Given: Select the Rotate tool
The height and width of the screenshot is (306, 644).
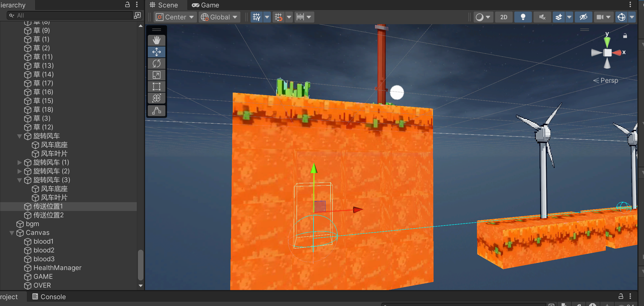Looking at the screenshot, I should [157, 63].
